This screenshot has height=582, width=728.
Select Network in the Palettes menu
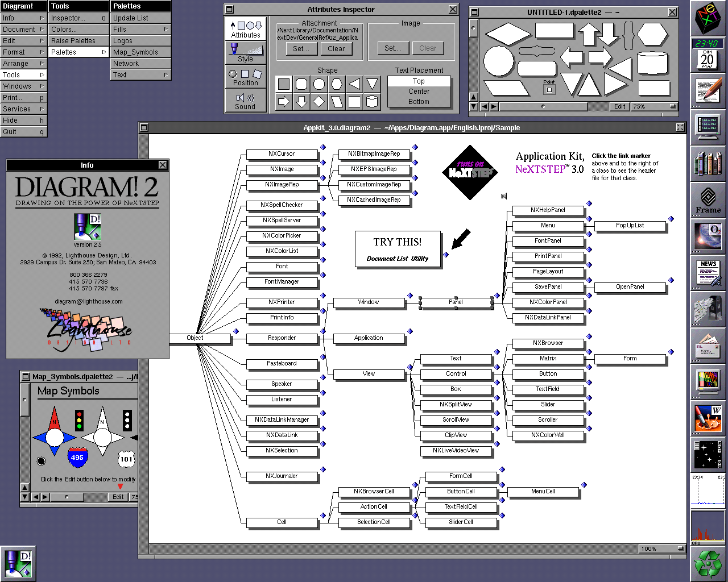tap(140, 64)
